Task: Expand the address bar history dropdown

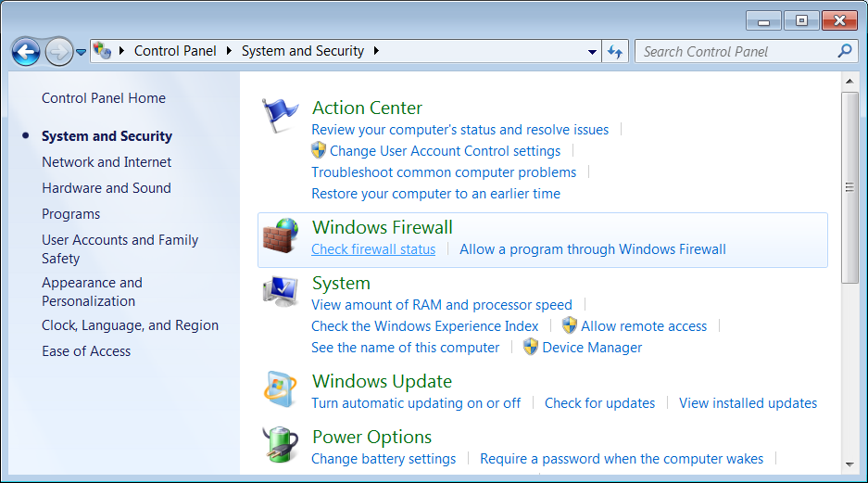Action: point(593,52)
